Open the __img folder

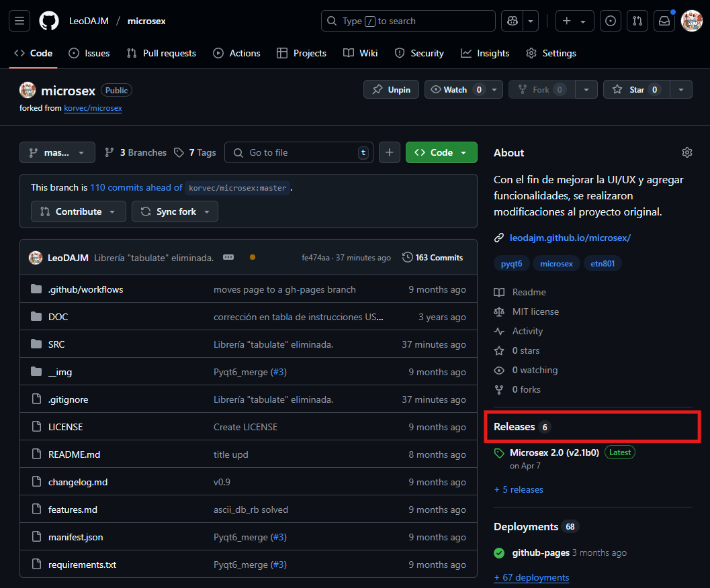pos(60,372)
